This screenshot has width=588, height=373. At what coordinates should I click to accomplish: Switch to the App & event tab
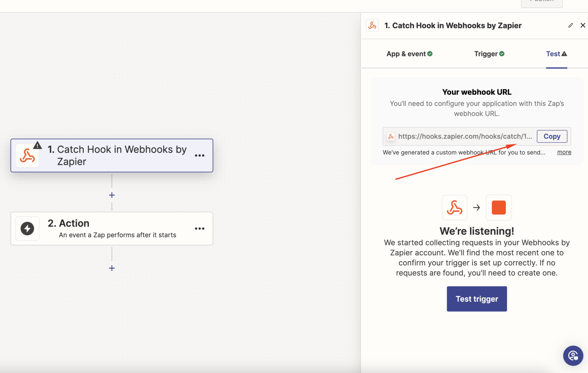point(409,54)
